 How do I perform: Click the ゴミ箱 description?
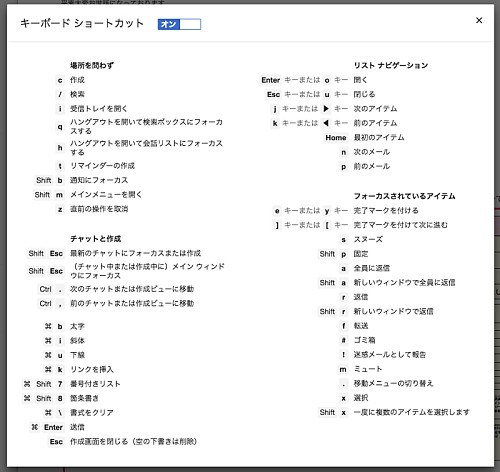pyautogui.click(x=364, y=340)
